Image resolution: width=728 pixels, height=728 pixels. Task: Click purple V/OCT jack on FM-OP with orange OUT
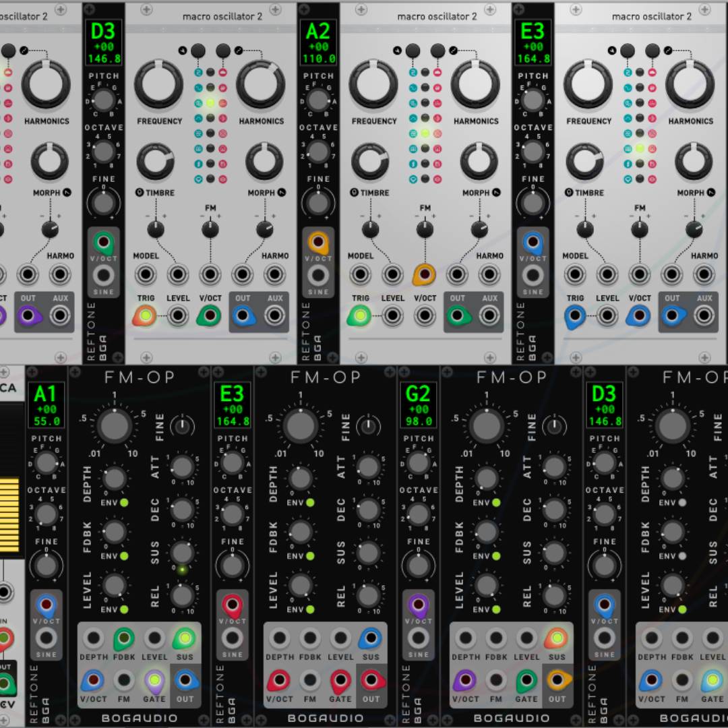coord(464,681)
